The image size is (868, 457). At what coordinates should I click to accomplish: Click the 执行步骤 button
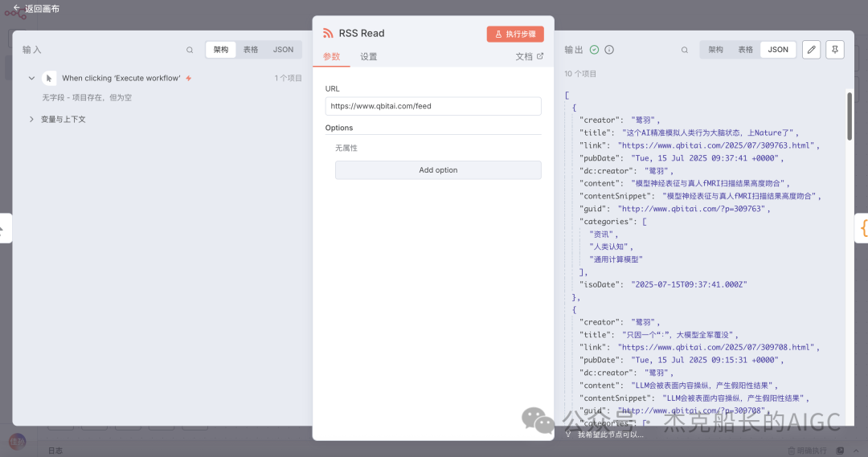pyautogui.click(x=515, y=34)
